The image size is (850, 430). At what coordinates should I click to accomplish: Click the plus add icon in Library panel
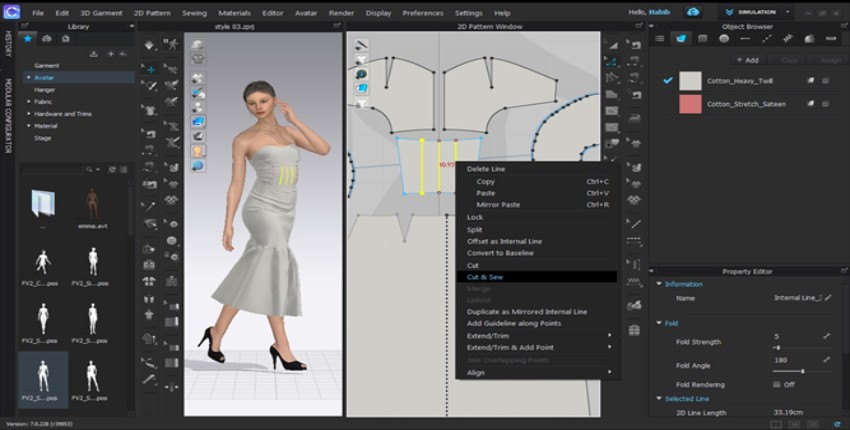coord(111,54)
